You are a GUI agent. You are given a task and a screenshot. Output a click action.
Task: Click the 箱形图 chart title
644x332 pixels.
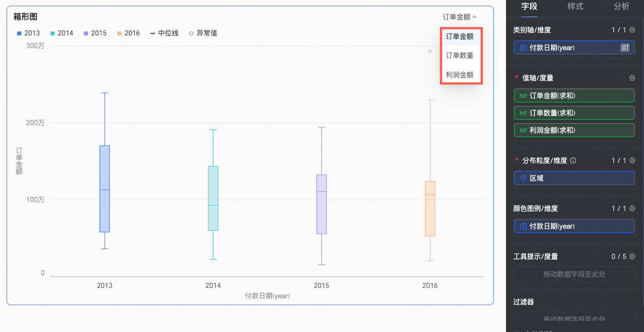tap(25, 17)
